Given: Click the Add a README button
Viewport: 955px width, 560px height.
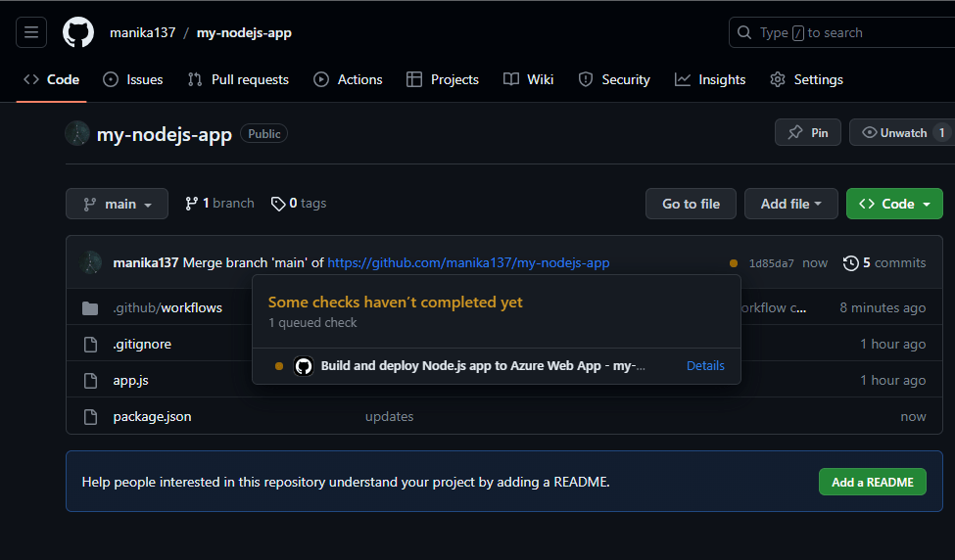Looking at the screenshot, I should 872,482.
